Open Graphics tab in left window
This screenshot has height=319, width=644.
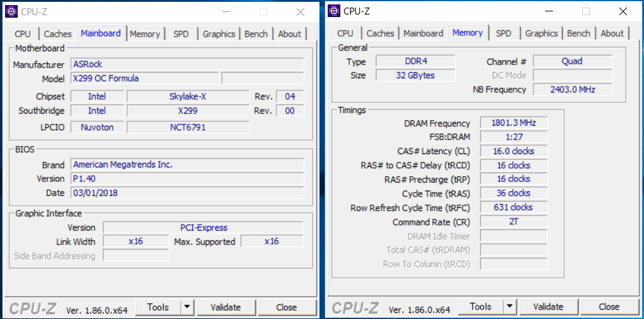(x=219, y=34)
